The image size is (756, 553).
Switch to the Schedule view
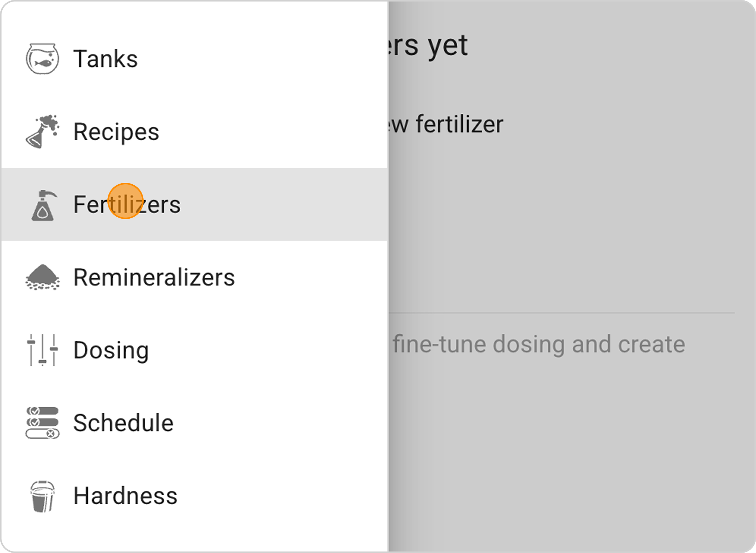123,423
